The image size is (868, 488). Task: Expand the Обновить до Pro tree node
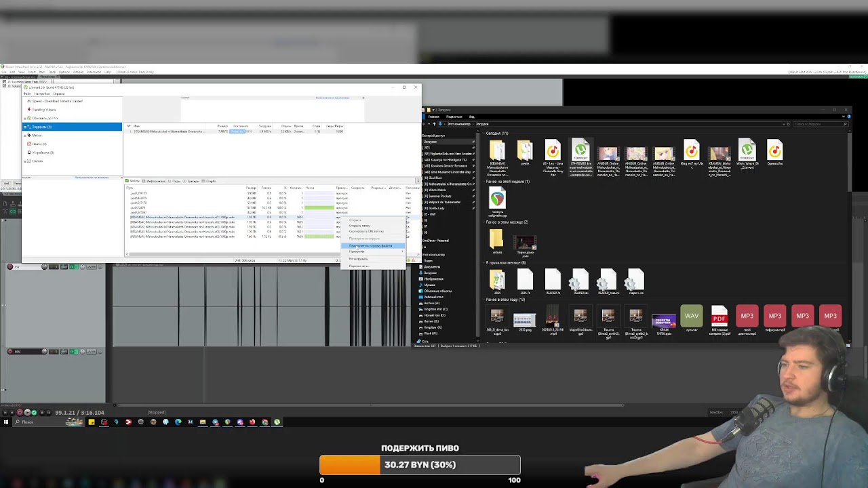tap(25, 118)
